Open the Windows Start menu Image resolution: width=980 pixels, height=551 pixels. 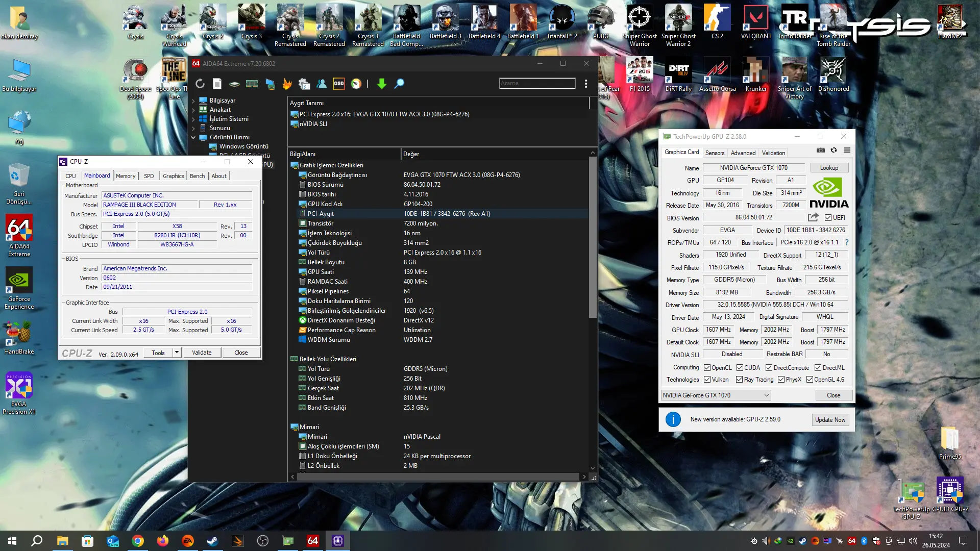(x=12, y=541)
